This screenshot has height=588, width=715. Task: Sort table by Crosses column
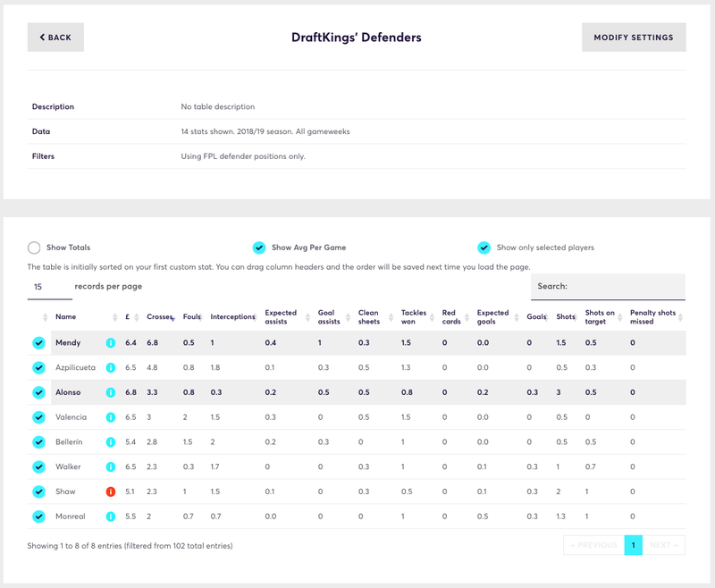point(160,317)
